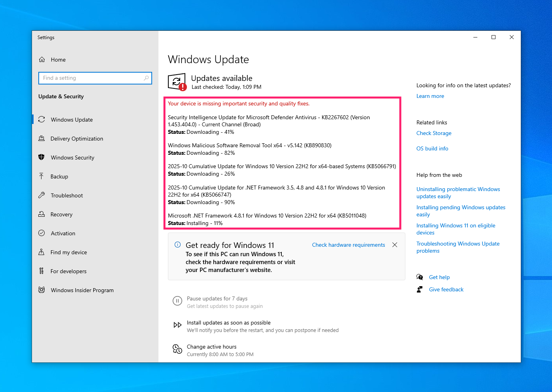Viewport: 552px width, 392px height.
Task: Select Troubleshoot in the sidebar
Action: [95, 195]
